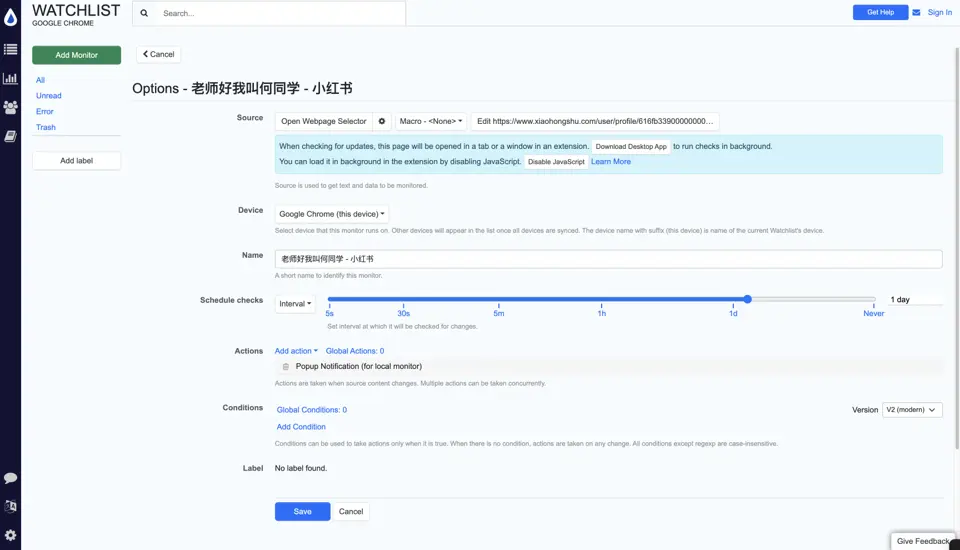Screen dimensions: 960x550
Task: Click Disable JavaScript button
Action: pyautogui.click(x=556, y=162)
